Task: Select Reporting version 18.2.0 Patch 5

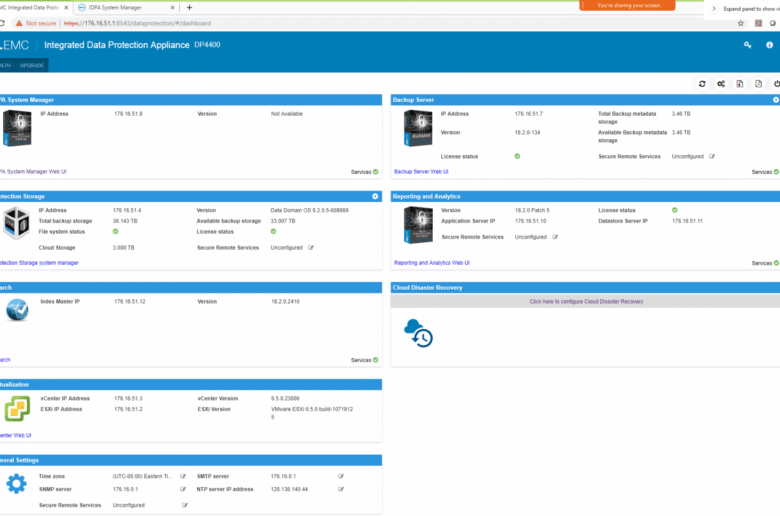Action: [532, 210]
